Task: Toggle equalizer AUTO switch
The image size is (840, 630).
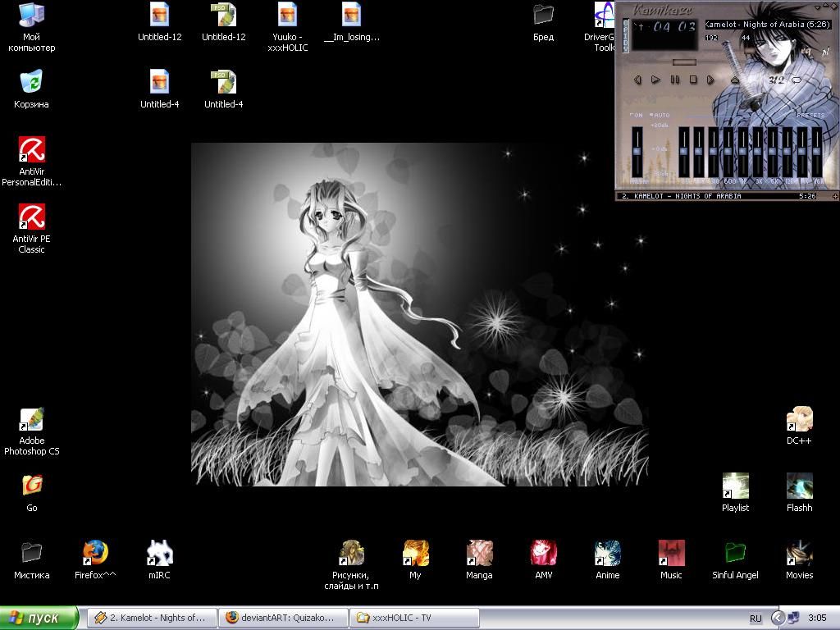Action: click(x=660, y=115)
